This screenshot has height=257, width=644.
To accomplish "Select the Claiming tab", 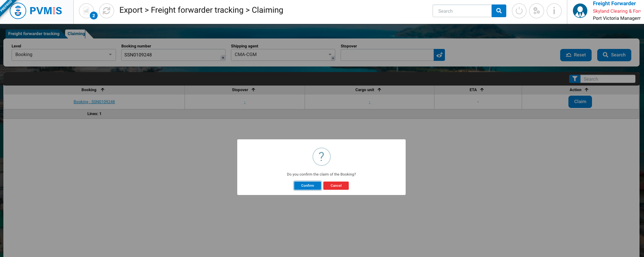I will point(76,34).
